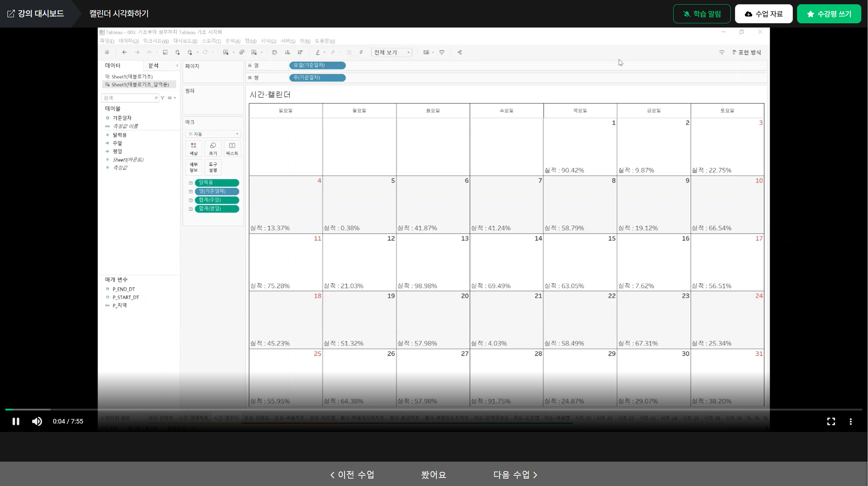The image size is (868, 486).
Task: Open the marks type 자동 dropdown
Action: click(x=213, y=134)
